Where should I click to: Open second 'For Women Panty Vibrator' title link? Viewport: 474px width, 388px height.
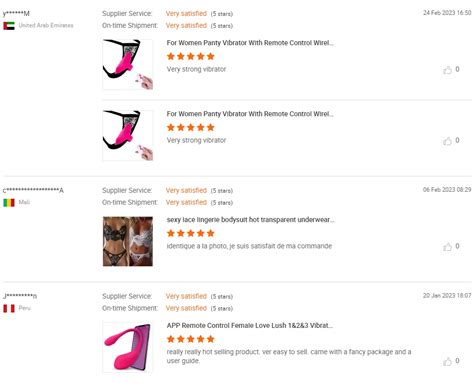pos(250,114)
